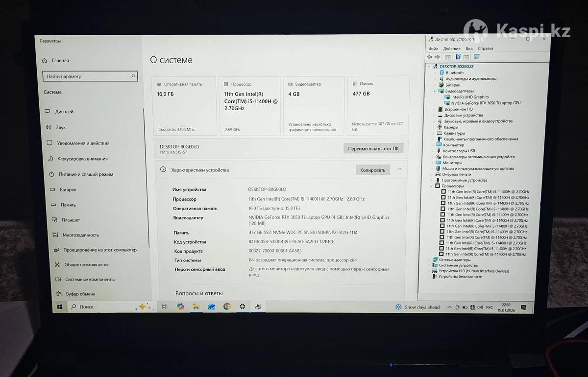Collapse the Видеоадаптеры tree node
The width and height of the screenshot is (588, 377).
click(435, 91)
